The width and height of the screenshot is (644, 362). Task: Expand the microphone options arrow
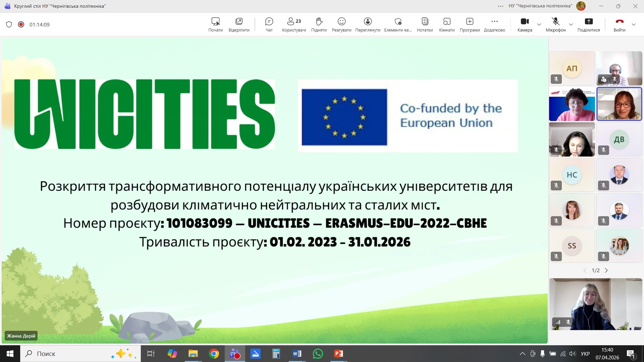tap(571, 24)
